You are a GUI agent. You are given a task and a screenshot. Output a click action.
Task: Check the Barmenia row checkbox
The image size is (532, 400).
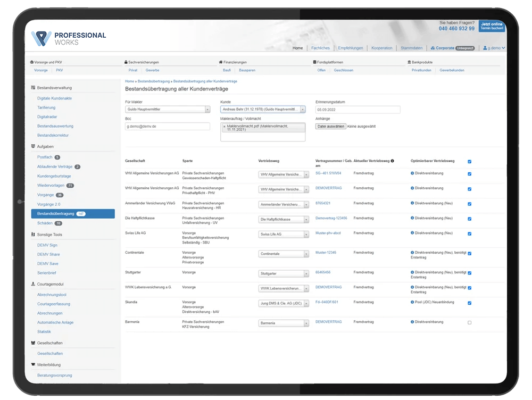coord(470,323)
